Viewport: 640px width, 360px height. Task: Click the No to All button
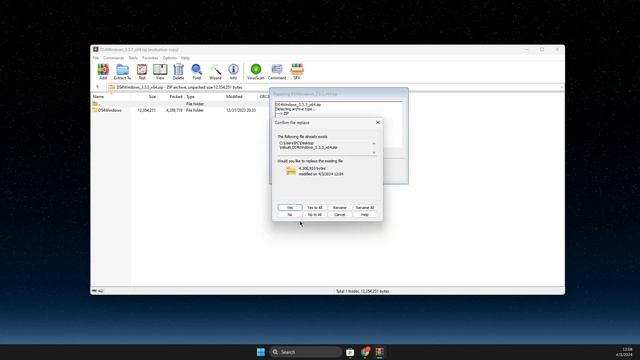click(315, 215)
